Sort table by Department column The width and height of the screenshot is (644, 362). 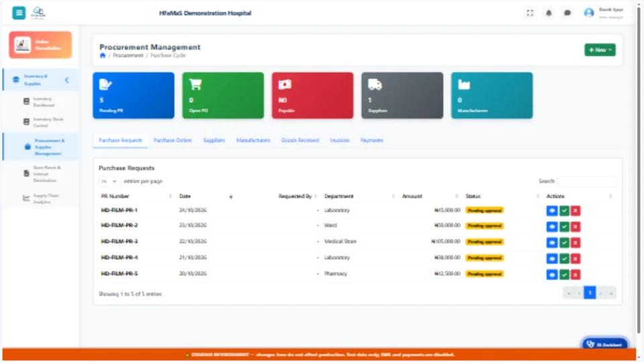tap(358, 196)
